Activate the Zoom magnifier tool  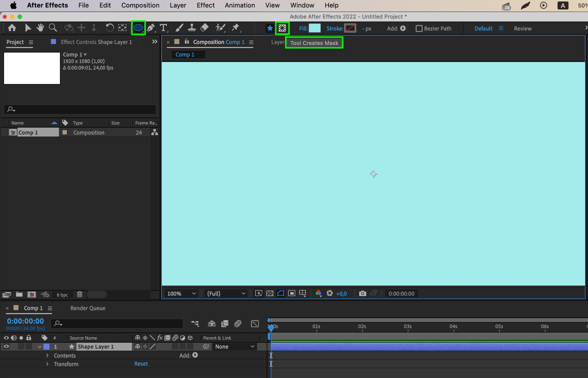(53, 28)
